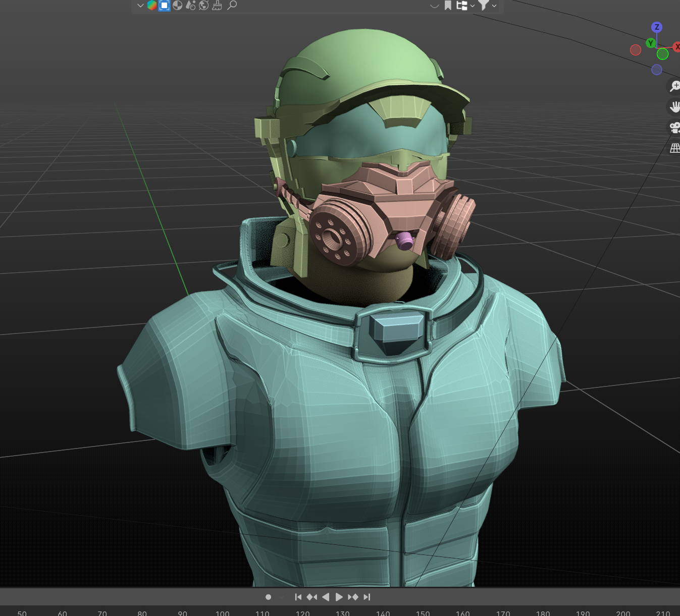Click frame 100 on timeline ruler
This screenshot has height=616, width=680.
pyautogui.click(x=222, y=613)
